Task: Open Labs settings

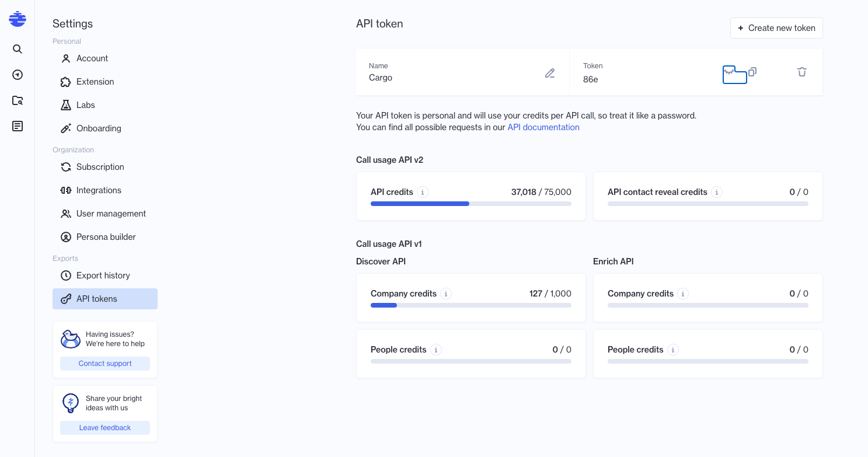Action: click(x=105, y=105)
